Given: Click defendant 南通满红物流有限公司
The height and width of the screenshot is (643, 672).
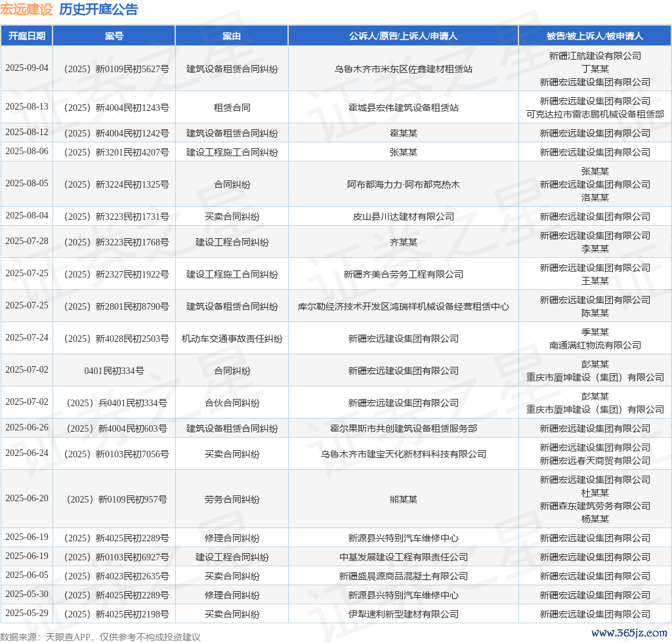Looking at the screenshot, I should point(595,345).
